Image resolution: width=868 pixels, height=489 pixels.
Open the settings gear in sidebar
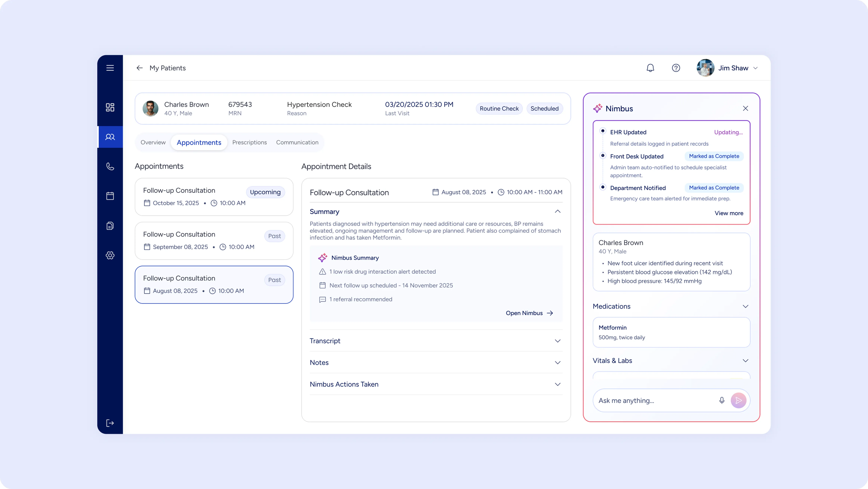pyautogui.click(x=110, y=255)
